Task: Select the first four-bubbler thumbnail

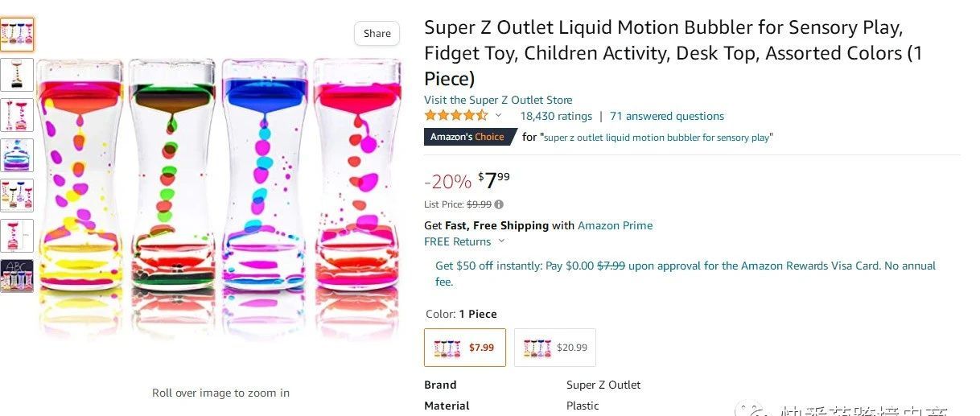Action: click(17, 34)
